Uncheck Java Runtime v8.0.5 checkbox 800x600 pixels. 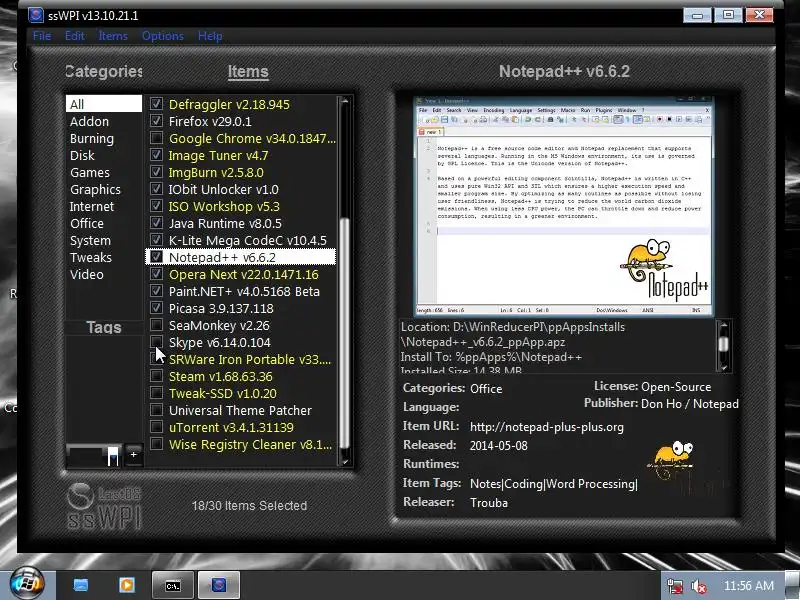click(x=156, y=223)
